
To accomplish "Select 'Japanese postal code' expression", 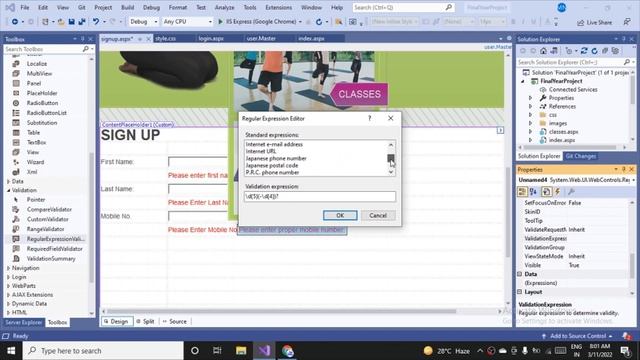I will 272,165.
